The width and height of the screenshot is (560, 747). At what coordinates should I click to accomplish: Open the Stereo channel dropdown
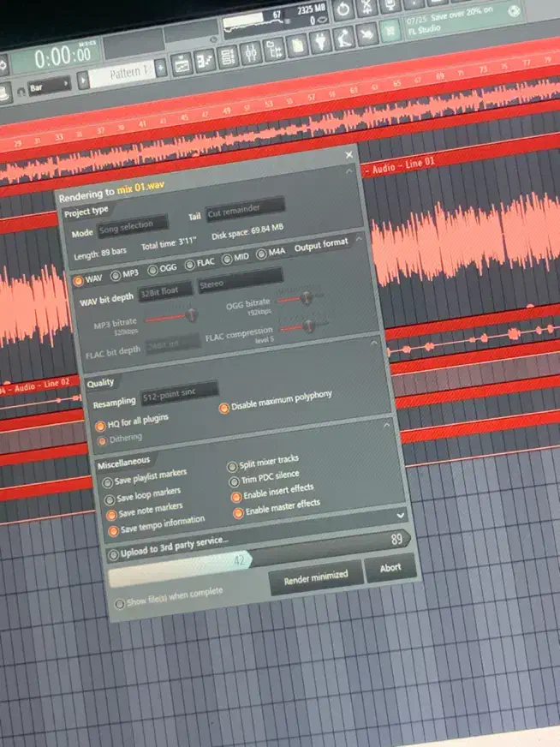240,280
